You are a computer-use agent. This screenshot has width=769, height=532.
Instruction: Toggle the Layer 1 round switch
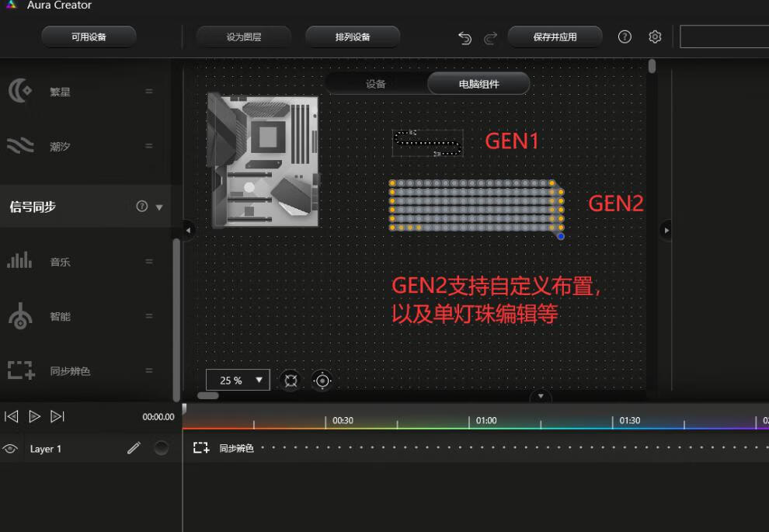(162, 448)
